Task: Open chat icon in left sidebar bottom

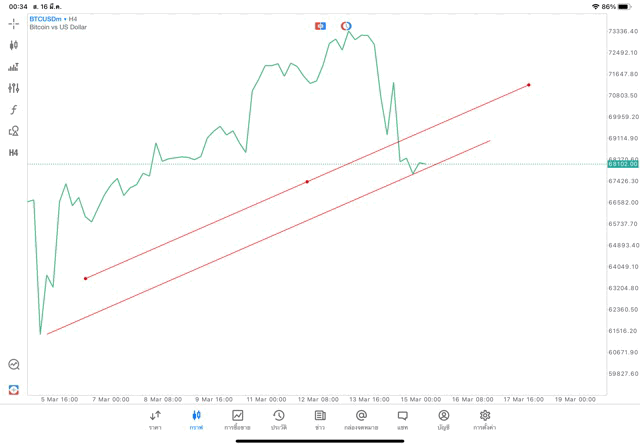Action: (13, 365)
